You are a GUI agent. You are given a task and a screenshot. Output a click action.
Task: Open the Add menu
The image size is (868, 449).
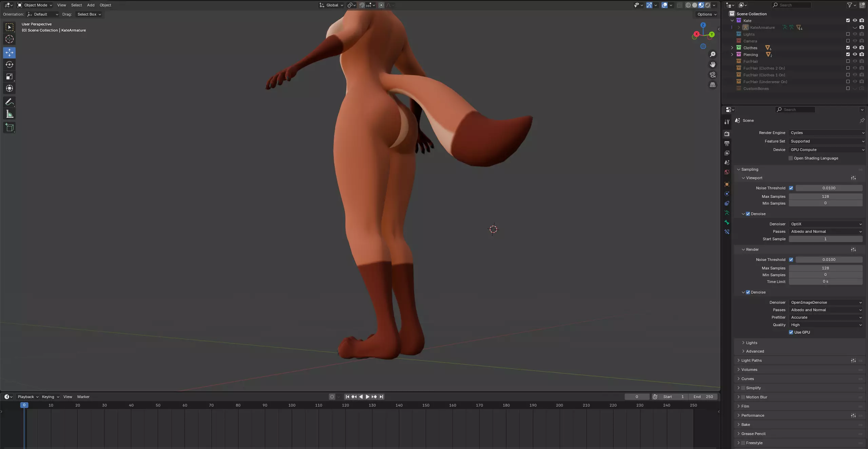[x=91, y=5]
